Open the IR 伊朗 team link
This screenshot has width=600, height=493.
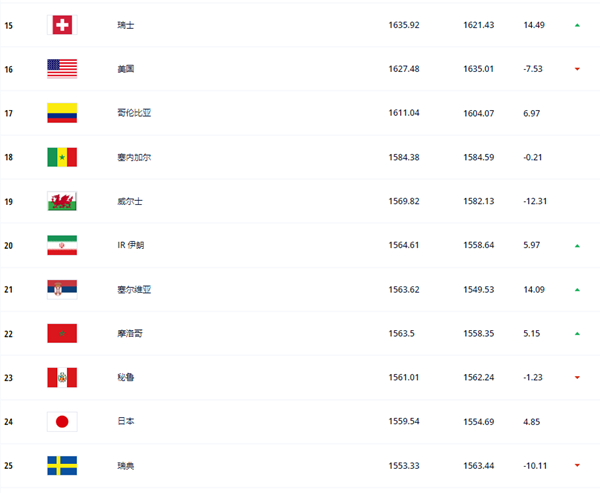coord(130,245)
